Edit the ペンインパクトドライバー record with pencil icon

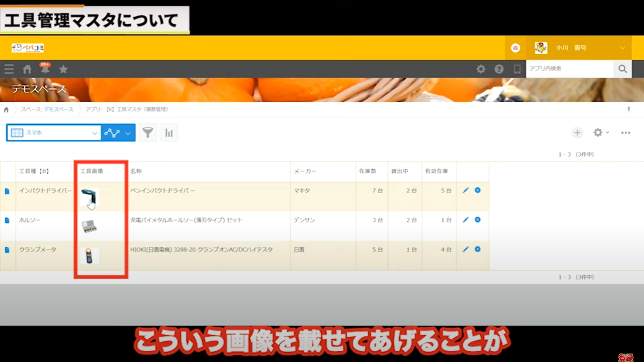coord(465,190)
